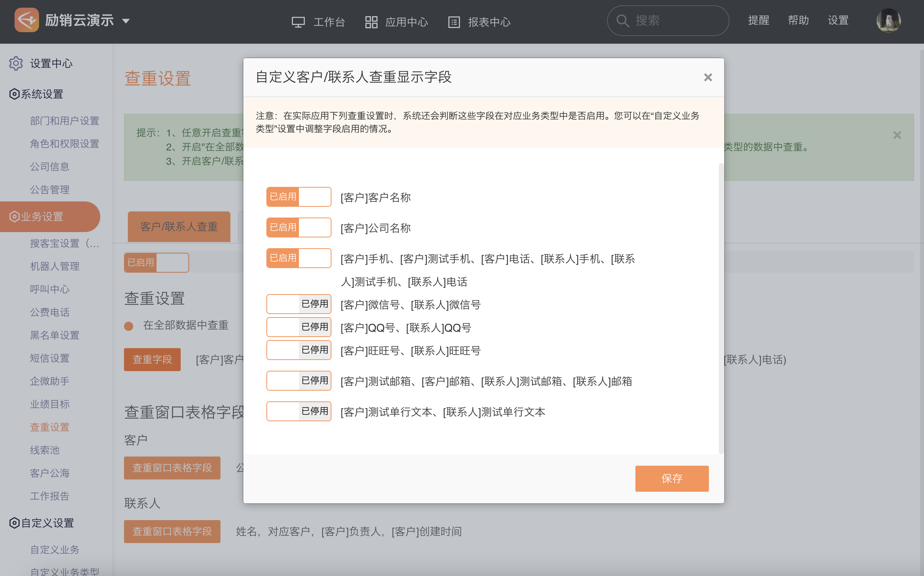
Task: Click the 励销云 logo icon
Action: pos(26,20)
